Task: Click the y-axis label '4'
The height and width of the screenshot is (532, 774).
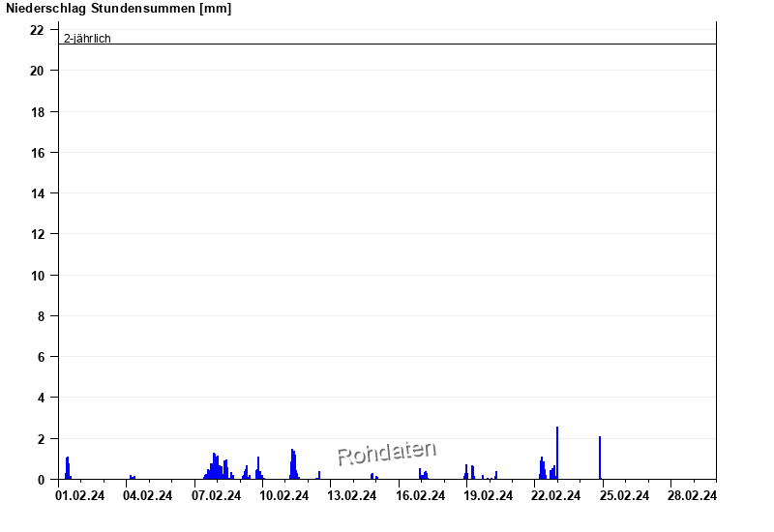Action: tap(41, 398)
